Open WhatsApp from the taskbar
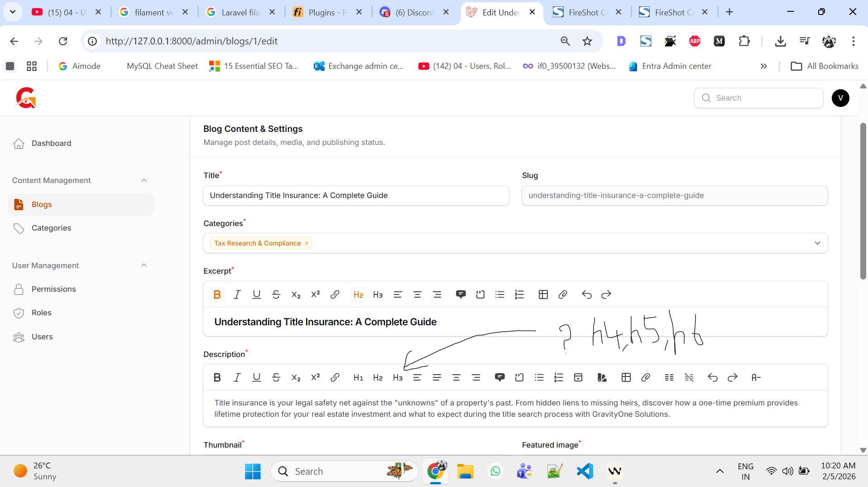The height and width of the screenshot is (487, 868). (495, 472)
